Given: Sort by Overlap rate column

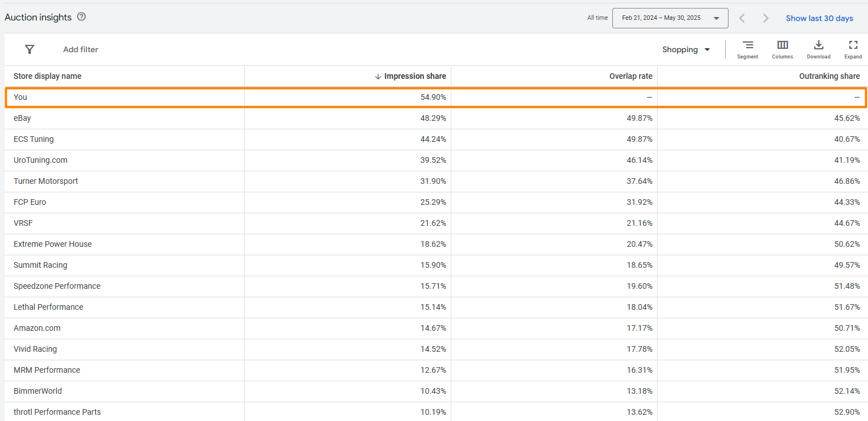Looking at the screenshot, I should tap(630, 76).
